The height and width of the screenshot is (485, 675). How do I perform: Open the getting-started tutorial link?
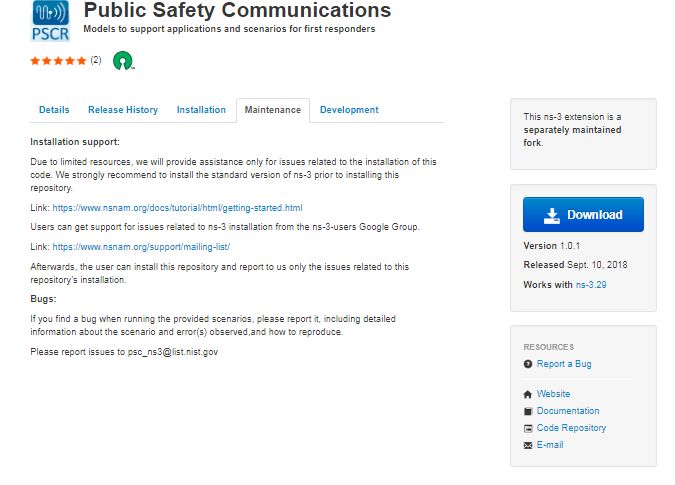[x=177, y=208]
